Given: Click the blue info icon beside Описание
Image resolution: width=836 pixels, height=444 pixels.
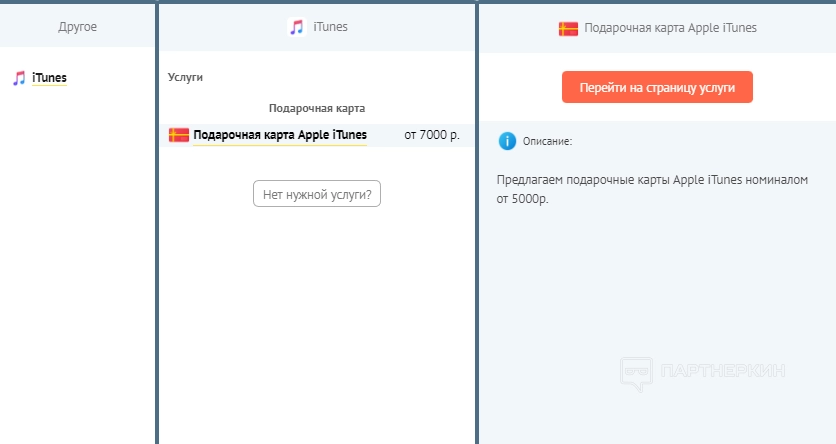Looking at the screenshot, I should pos(507,141).
